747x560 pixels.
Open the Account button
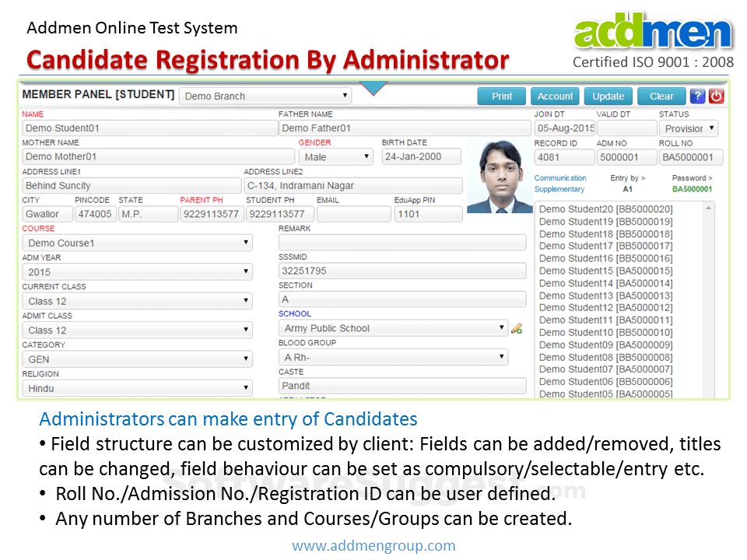coord(555,96)
